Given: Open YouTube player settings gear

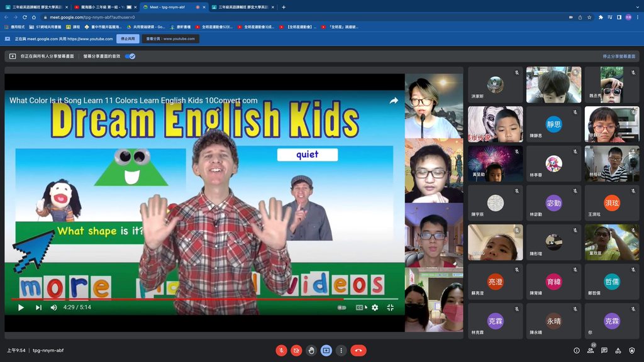Looking at the screenshot, I should (x=375, y=307).
